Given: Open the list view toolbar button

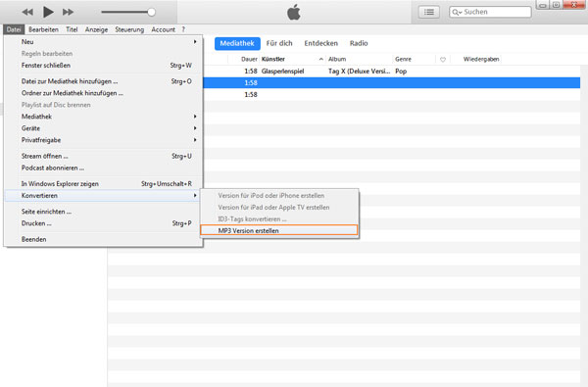Looking at the screenshot, I should click(429, 12).
